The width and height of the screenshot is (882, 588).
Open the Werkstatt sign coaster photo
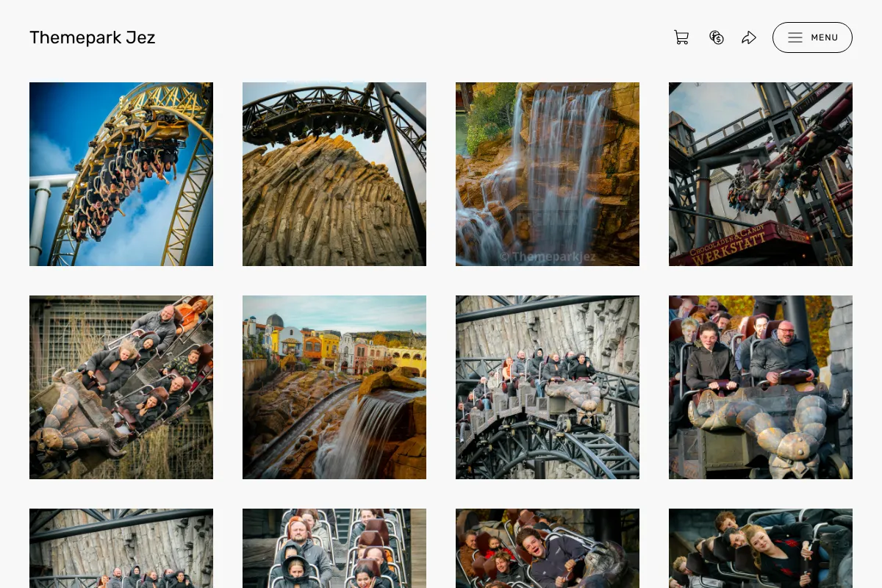(761, 174)
